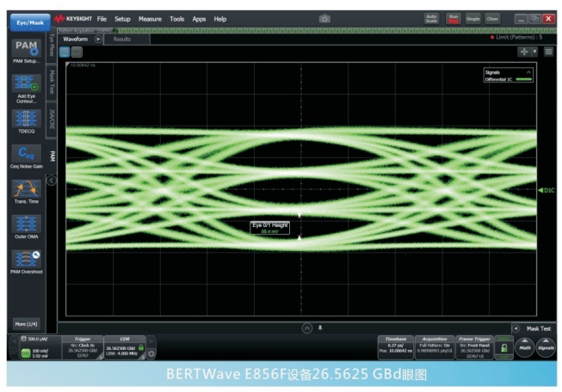Switch to the Results tab

click(122, 40)
